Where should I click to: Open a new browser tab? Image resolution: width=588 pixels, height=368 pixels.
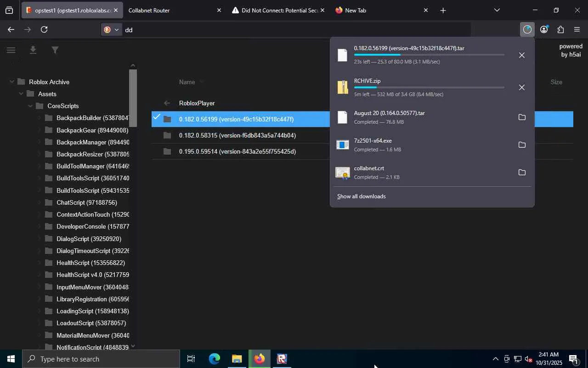443,10
